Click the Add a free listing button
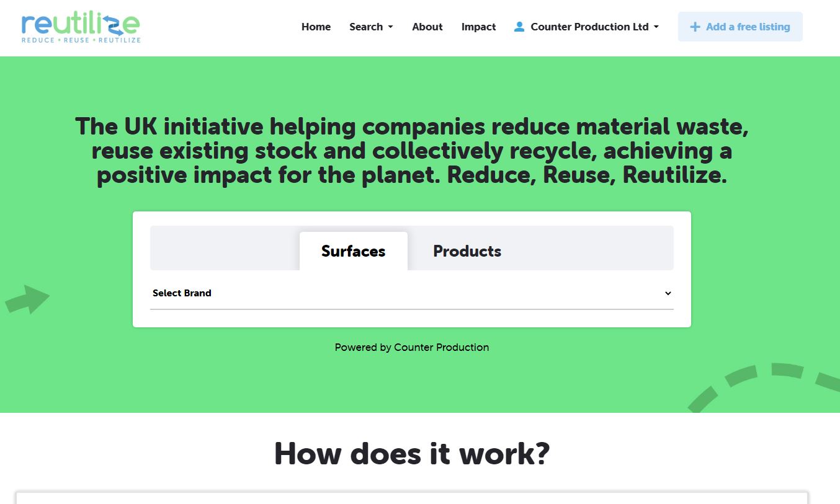The height and width of the screenshot is (504, 840). (740, 27)
